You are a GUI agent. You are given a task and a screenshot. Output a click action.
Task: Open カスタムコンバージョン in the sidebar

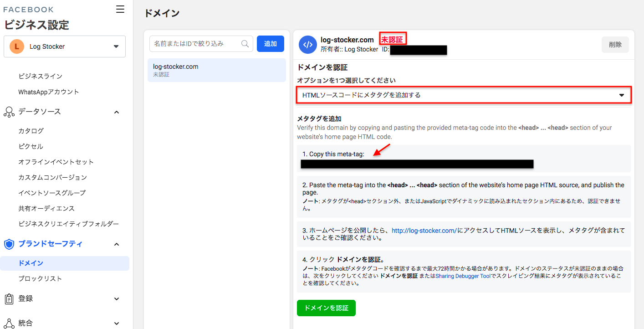click(52, 177)
